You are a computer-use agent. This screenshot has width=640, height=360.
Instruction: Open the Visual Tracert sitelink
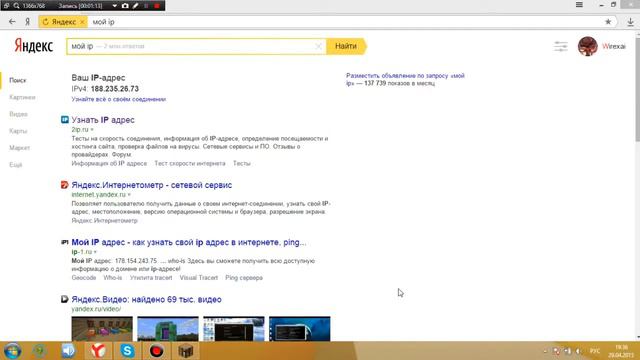pyautogui.click(x=199, y=278)
